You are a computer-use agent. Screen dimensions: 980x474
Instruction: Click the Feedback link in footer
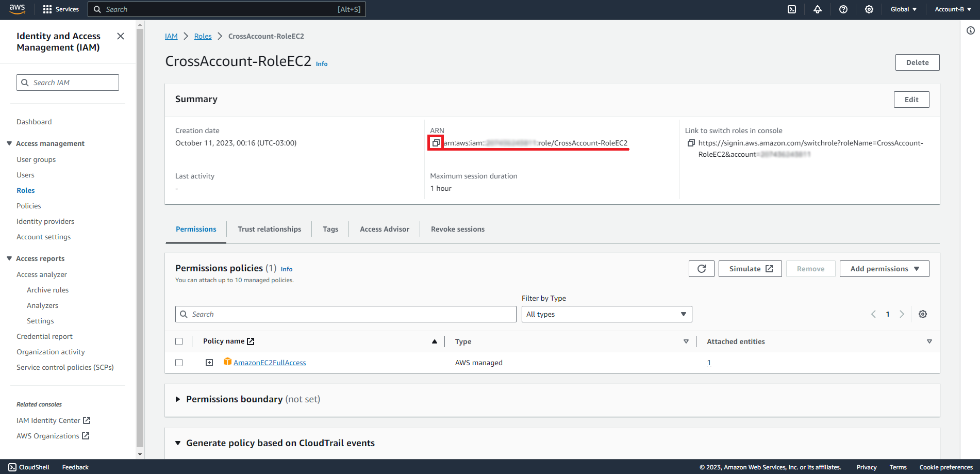75,467
